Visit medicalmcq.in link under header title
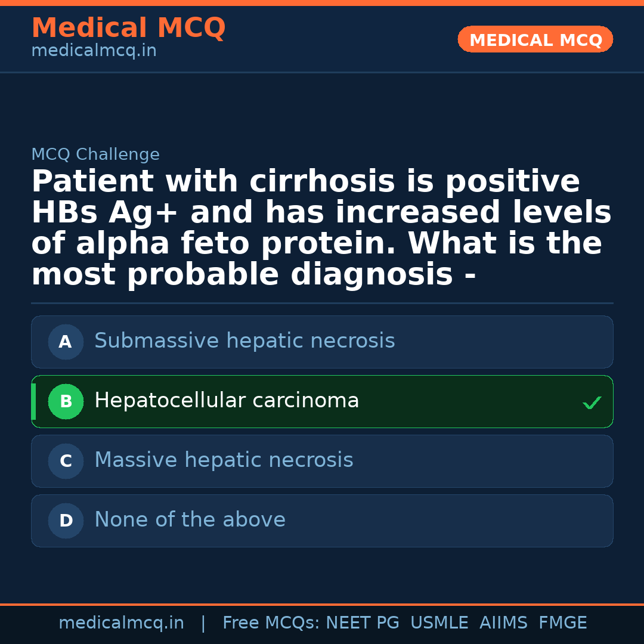 tap(94, 51)
